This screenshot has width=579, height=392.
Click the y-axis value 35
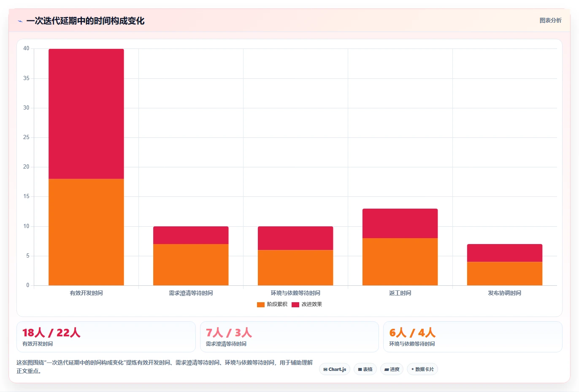pos(26,78)
